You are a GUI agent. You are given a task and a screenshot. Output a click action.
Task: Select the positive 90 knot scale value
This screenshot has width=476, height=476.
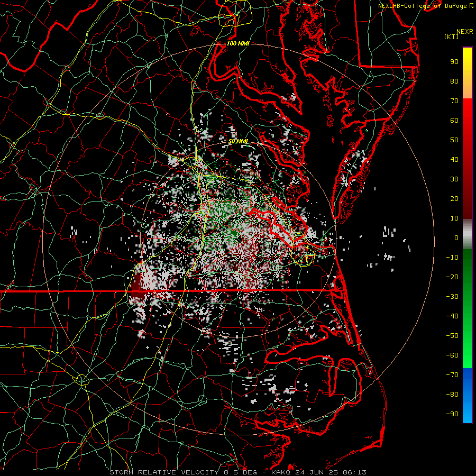454,62
